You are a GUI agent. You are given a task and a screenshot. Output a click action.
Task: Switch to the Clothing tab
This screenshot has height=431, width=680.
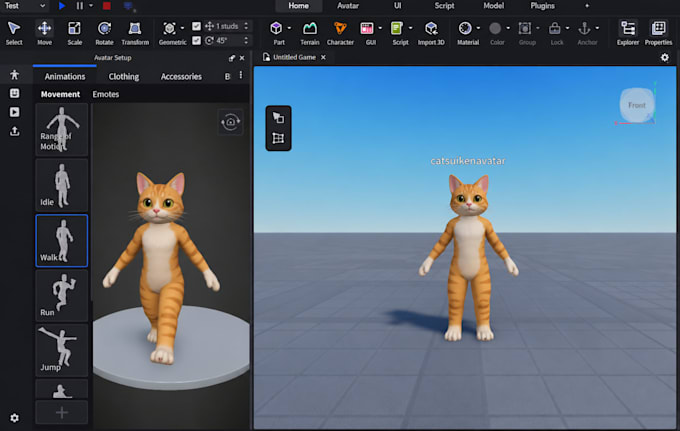(124, 77)
